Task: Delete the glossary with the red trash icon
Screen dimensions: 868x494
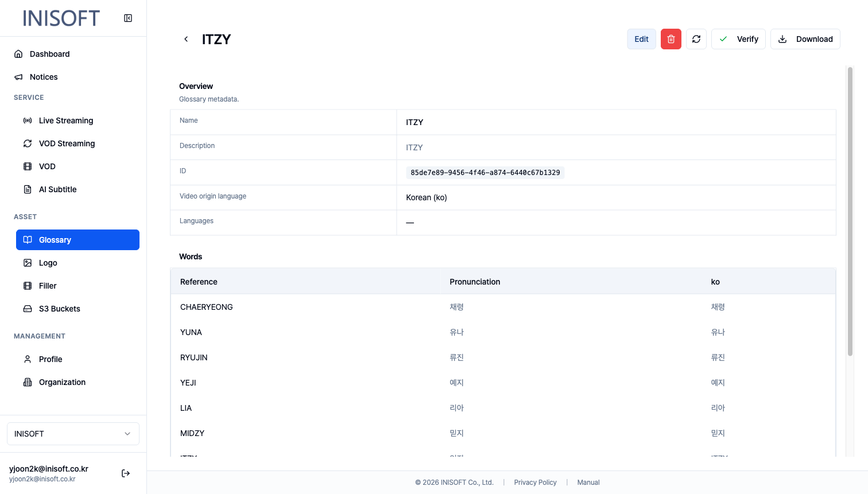Action: [x=671, y=39]
